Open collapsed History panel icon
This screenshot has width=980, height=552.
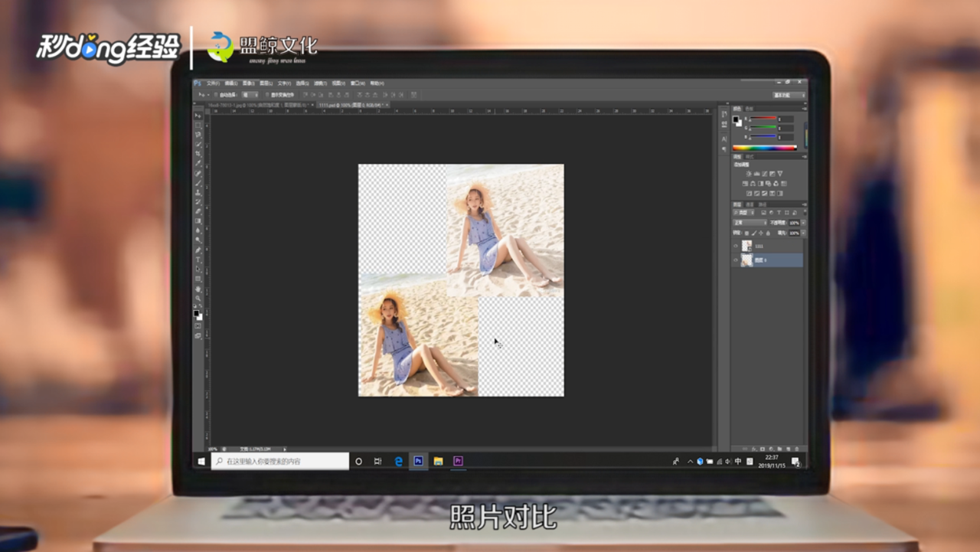[x=724, y=114]
